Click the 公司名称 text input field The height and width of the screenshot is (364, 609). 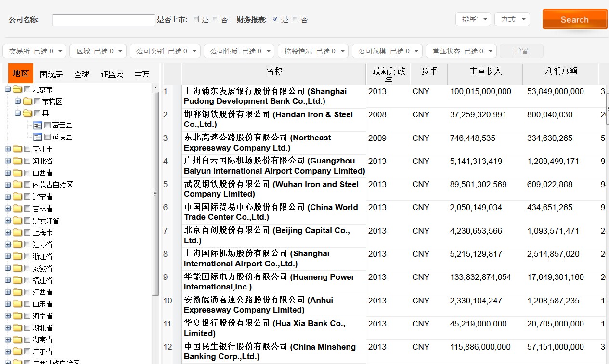[x=104, y=20]
